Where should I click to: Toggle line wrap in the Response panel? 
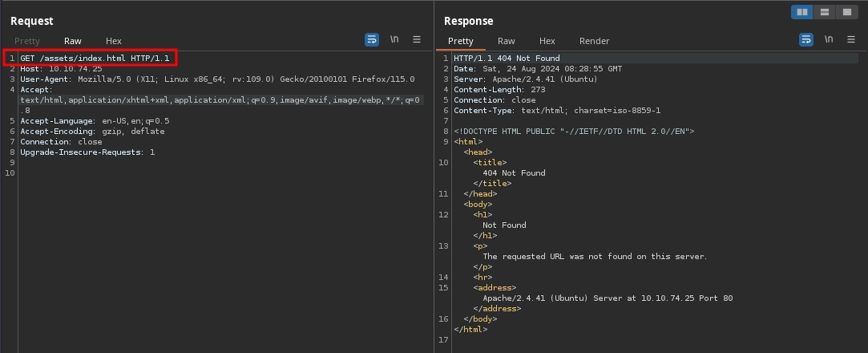pos(805,39)
